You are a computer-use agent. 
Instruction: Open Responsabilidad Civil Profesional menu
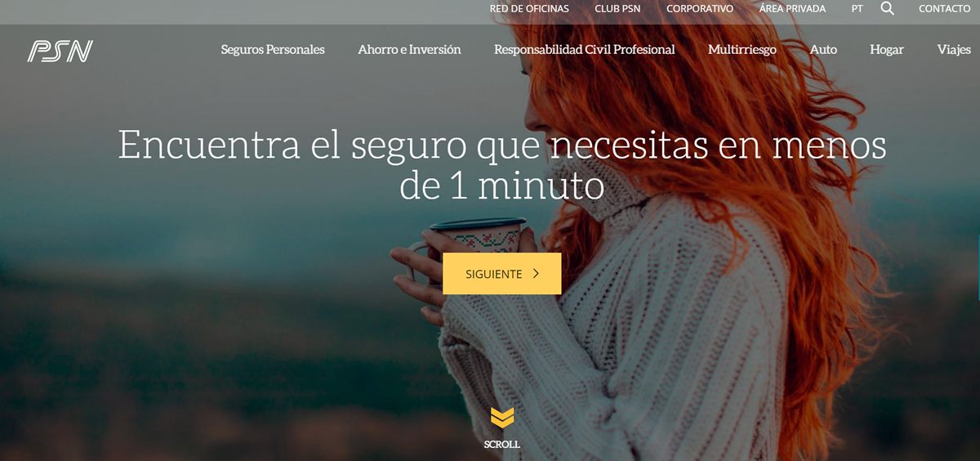tap(585, 50)
